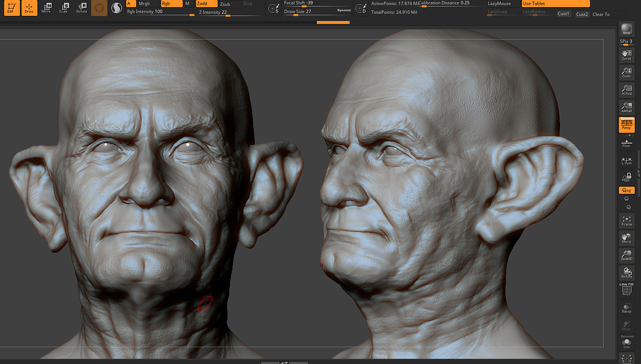Toggle the Floor grid display
This screenshot has width=641, height=364.
pos(627,143)
